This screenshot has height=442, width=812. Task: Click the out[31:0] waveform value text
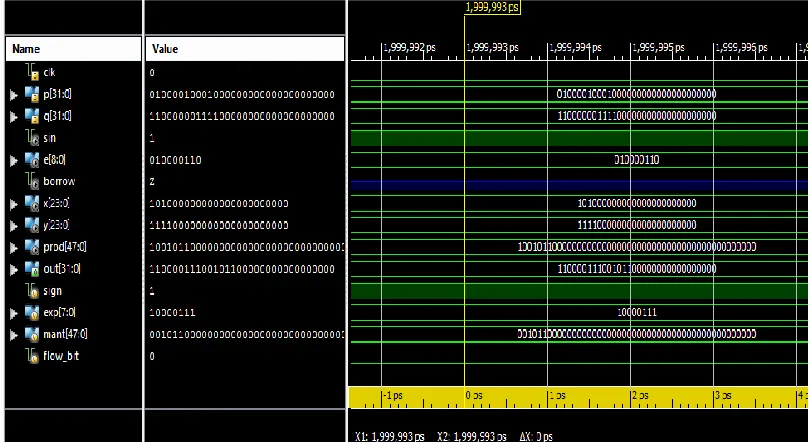(x=636, y=269)
